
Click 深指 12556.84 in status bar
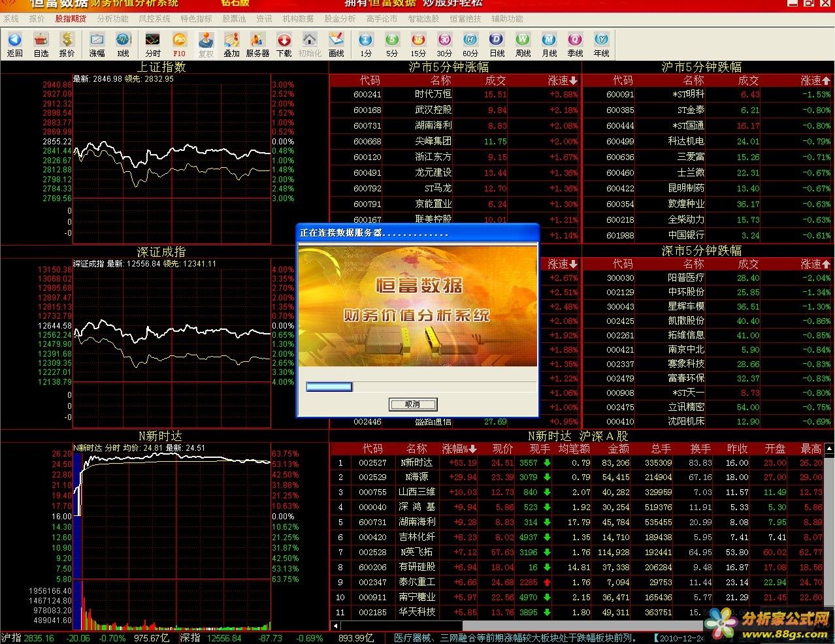pyautogui.click(x=211, y=637)
